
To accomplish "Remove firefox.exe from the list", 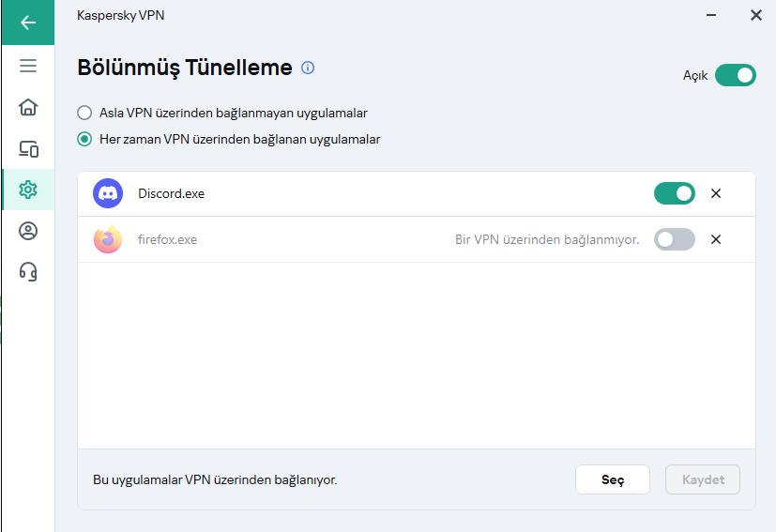I will 716,239.
